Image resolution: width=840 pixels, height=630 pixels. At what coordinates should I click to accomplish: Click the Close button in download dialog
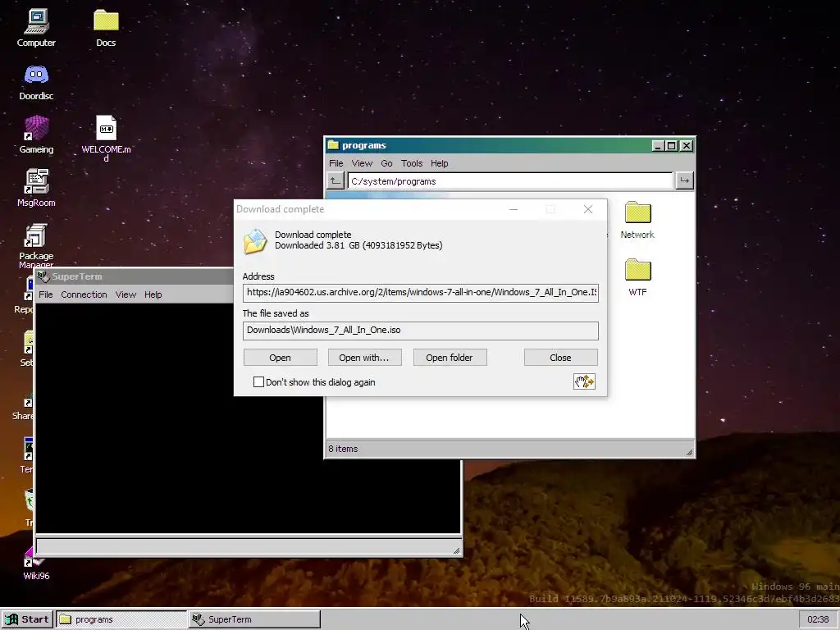tap(560, 358)
